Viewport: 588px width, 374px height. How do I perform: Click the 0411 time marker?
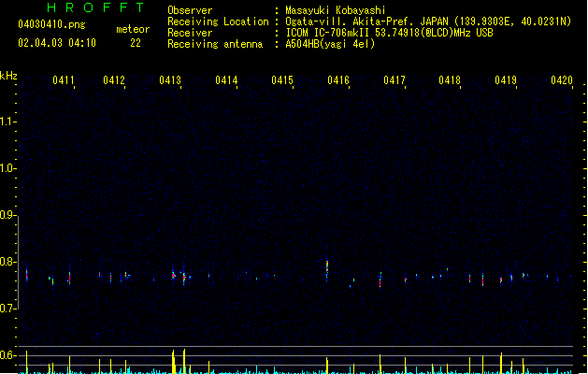[63, 80]
